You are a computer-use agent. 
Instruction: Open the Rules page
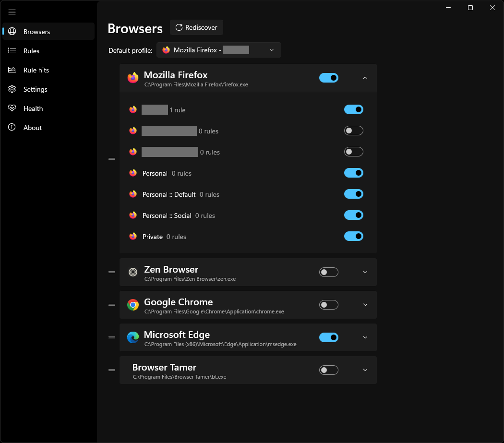[x=48, y=50]
